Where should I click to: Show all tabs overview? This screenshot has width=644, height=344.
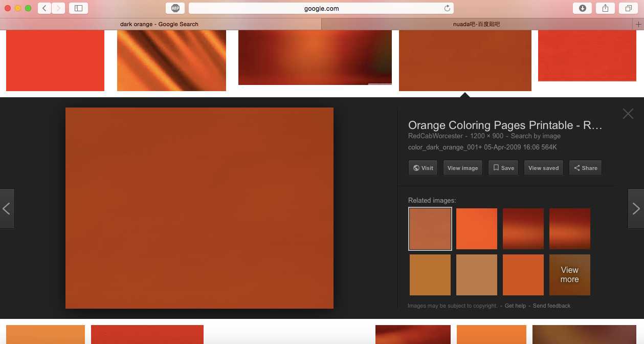(x=628, y=8)
